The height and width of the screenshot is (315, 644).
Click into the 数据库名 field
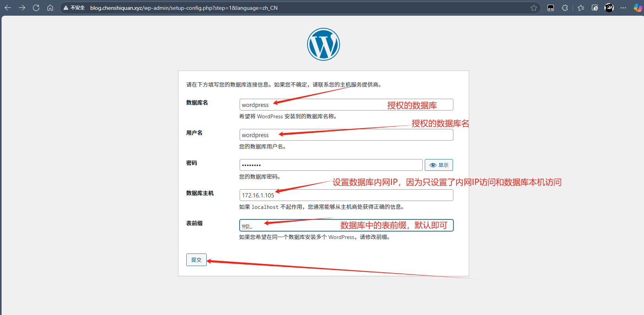(346, 105)
